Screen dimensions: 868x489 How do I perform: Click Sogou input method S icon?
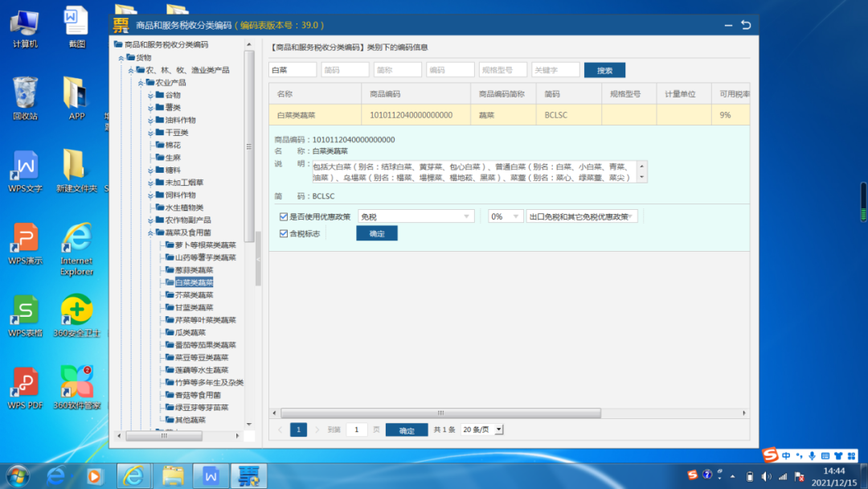[x=770, y=455]
